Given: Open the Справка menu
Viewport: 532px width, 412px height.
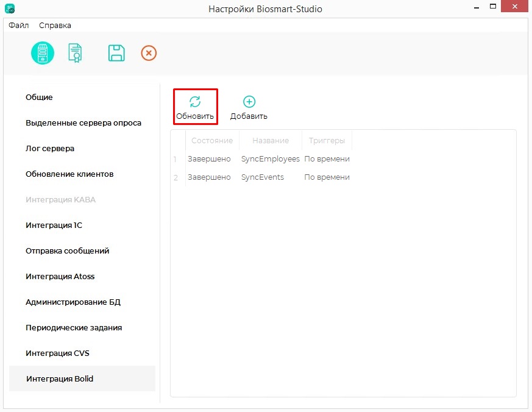Looking at the screenshot, I should coord(55,26).
